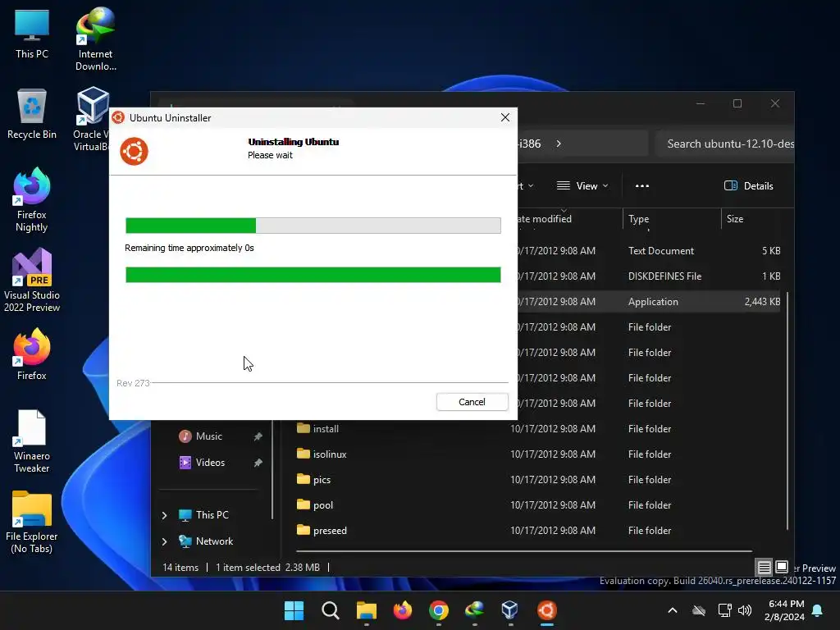The width and height of the screenshot is (840, 630).
Task: Select the Application row sized 2,443 KB
Action: click(x=649, y=302)
